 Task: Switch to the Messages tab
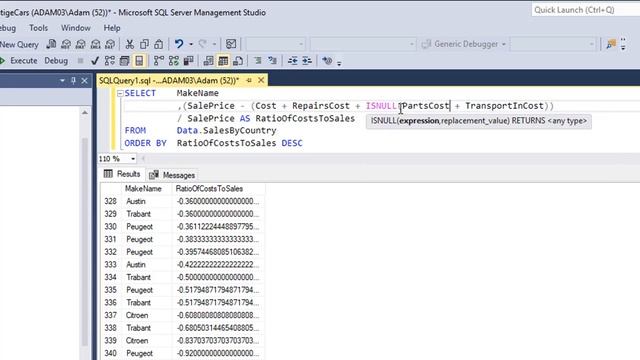[172, 175]
